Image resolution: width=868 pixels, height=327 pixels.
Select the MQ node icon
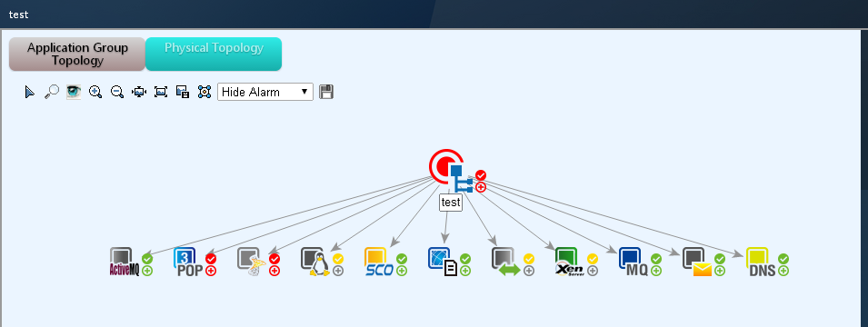click(634, 263)
